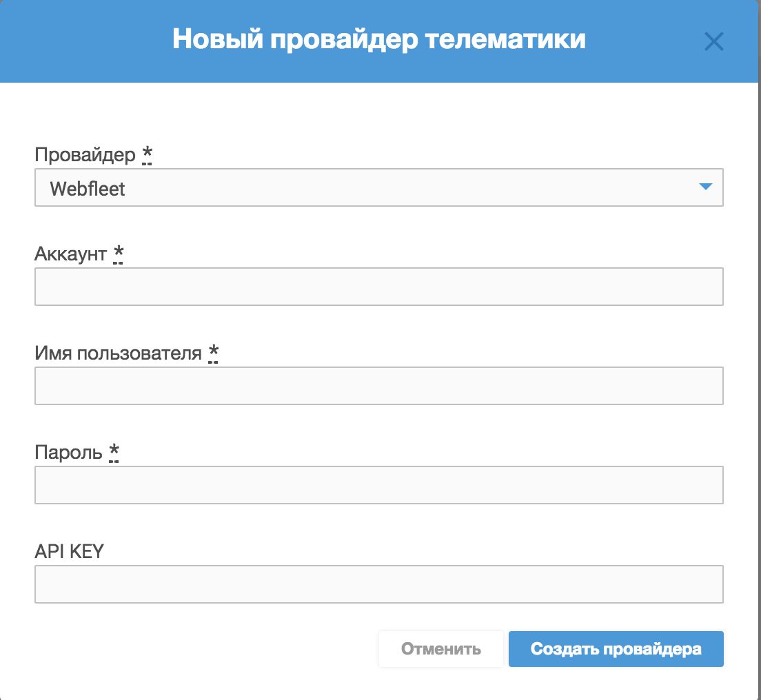Open the Webfleet provider combo box
Image resolution: width=761 pixels, height=700 pixels.
(378, 187)
